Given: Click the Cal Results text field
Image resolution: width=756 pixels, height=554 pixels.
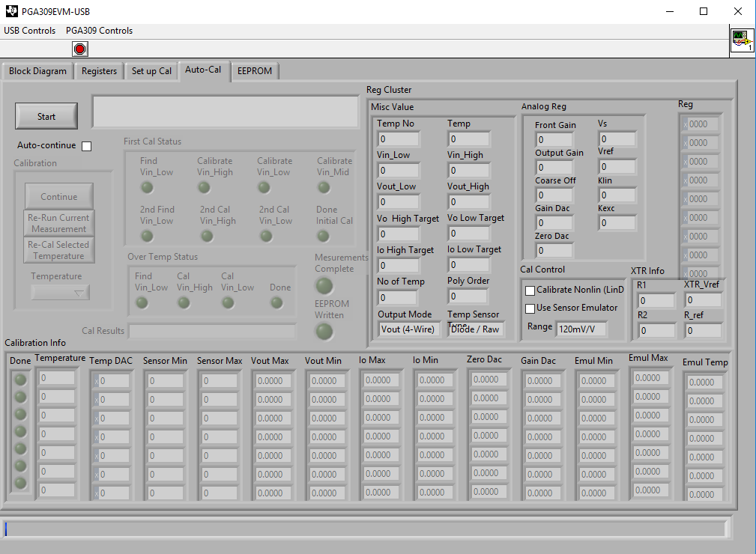Looking at the screenshot, I should (212, 332).
